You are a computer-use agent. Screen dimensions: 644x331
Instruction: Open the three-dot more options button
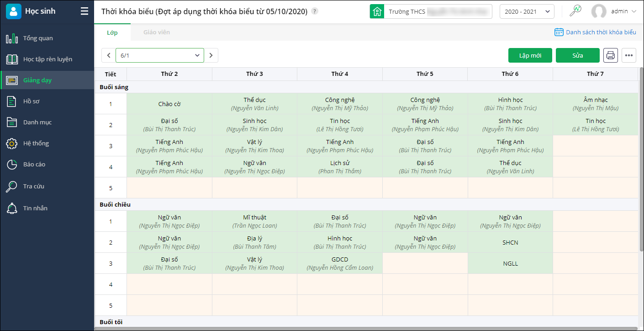(629, 55)
